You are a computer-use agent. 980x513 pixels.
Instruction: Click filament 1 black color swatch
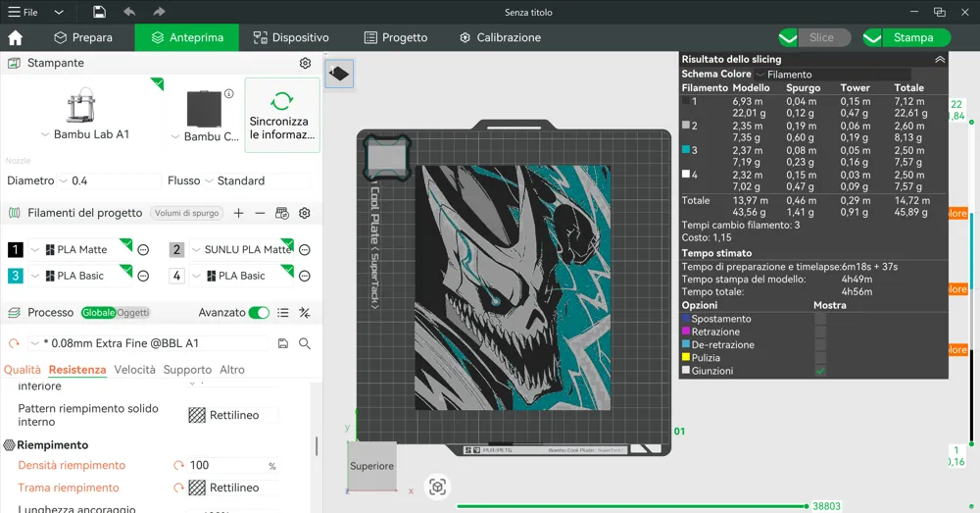(16, 249)
